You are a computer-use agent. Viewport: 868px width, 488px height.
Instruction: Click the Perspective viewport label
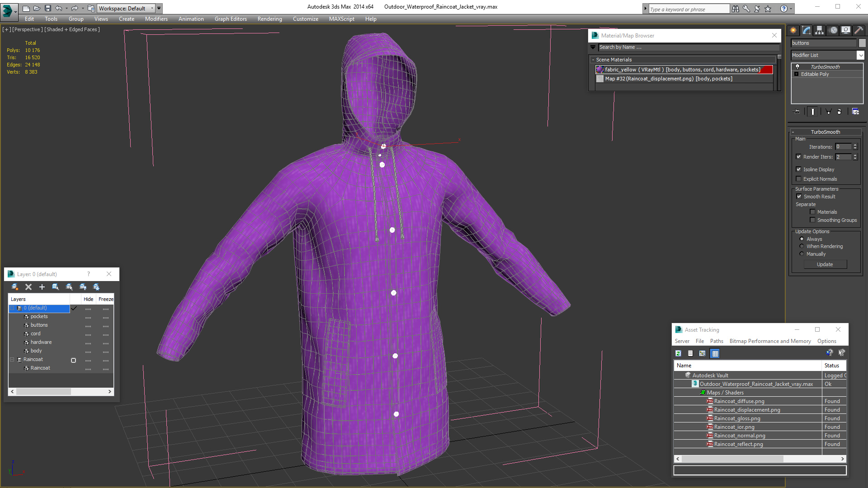28,29
